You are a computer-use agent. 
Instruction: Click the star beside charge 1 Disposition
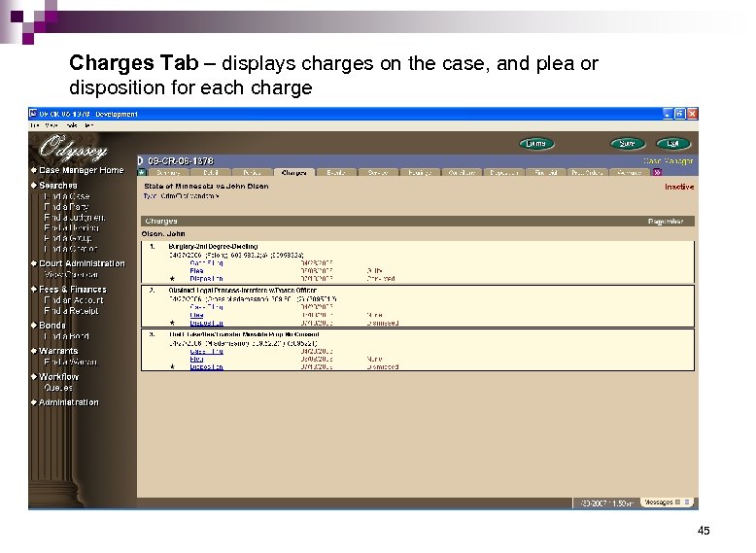tap(172, 279)
